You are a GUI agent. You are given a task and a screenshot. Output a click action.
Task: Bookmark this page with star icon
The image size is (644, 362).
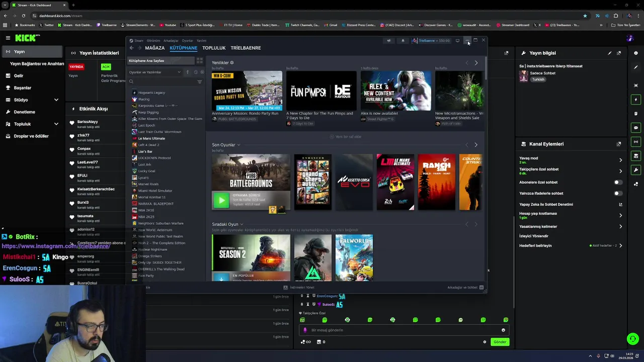pos(585,16)
